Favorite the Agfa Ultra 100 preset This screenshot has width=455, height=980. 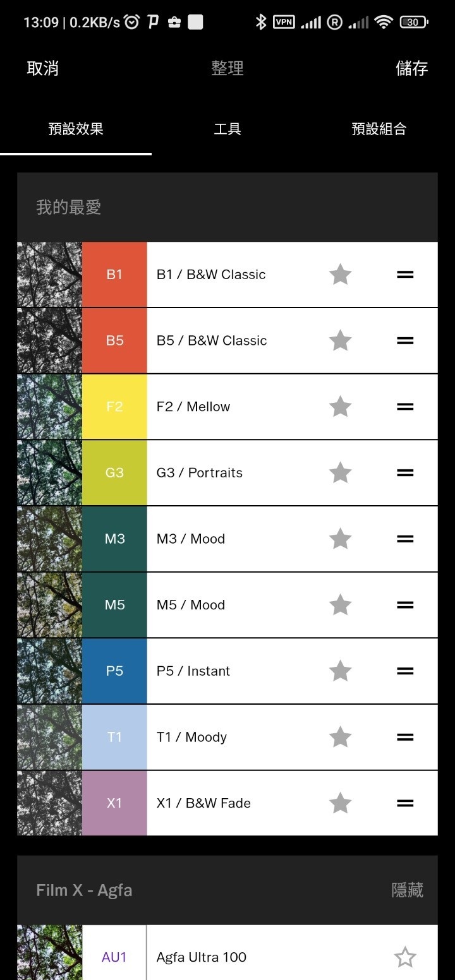(x=405, y=957)
